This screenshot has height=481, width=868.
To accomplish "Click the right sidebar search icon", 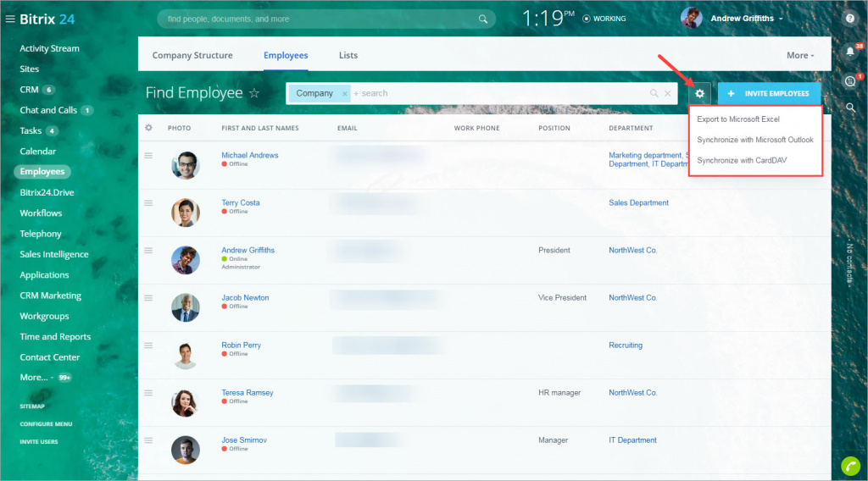I will 850,108.
